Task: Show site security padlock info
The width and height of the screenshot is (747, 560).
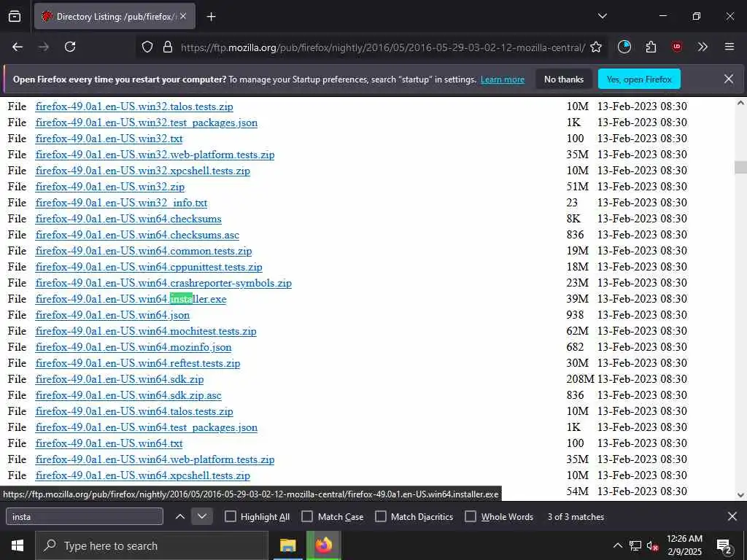Action: point(167,47)
